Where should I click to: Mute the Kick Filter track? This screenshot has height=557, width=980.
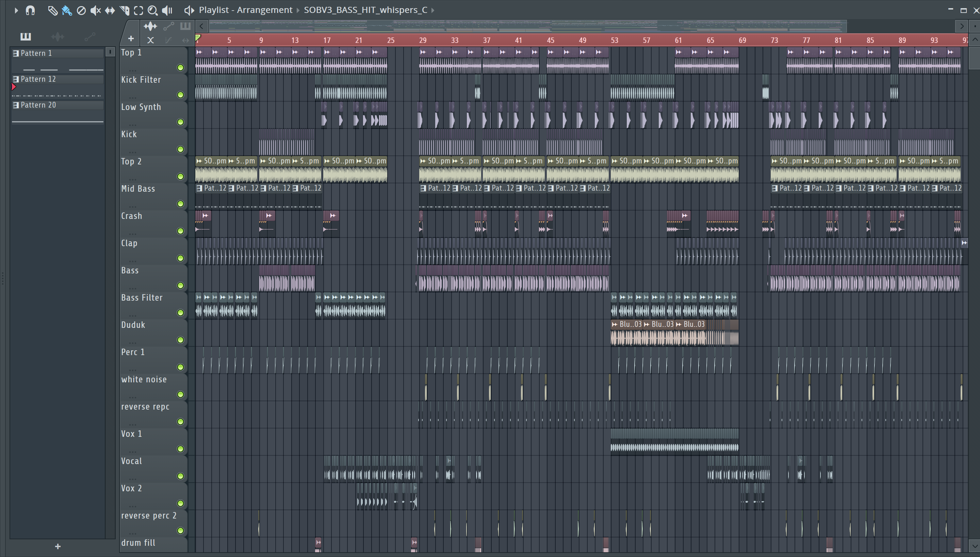coord(180,95)
